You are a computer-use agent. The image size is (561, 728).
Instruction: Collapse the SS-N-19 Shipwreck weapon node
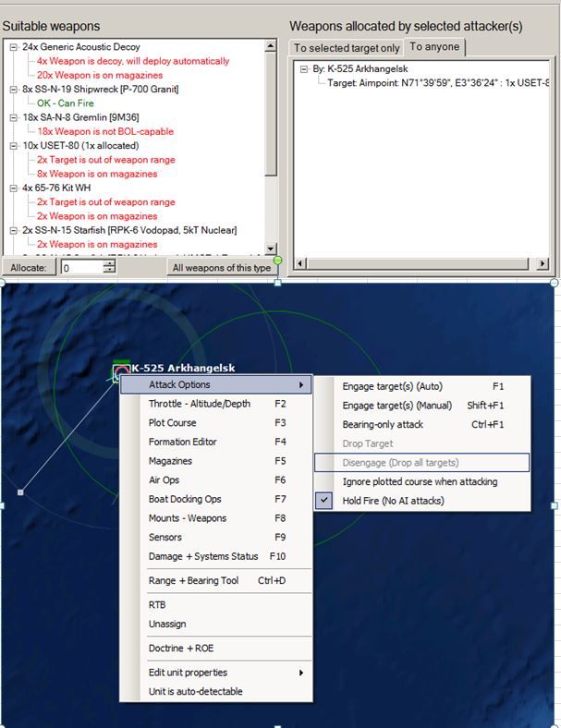13,90
